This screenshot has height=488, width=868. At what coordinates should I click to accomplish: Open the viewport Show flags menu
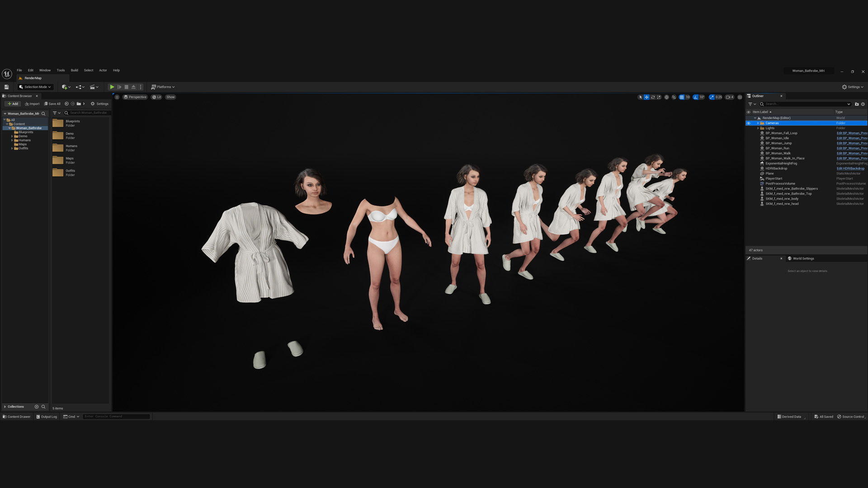point(170,97)
